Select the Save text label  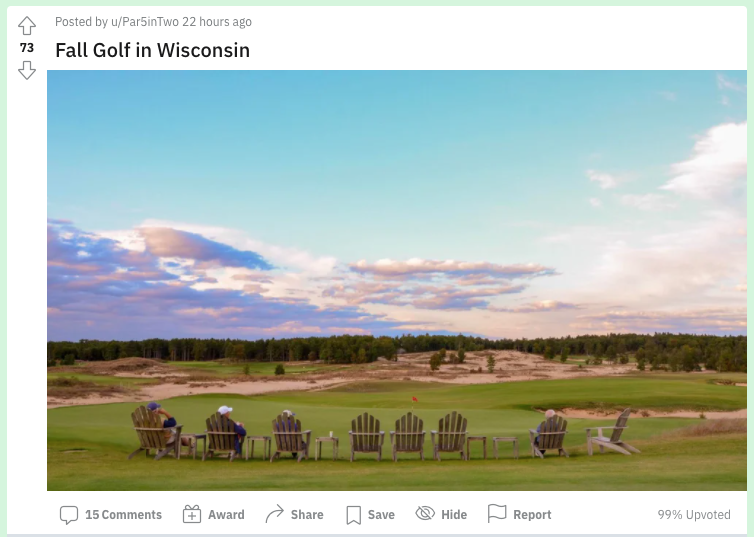(x=381, y=515)
